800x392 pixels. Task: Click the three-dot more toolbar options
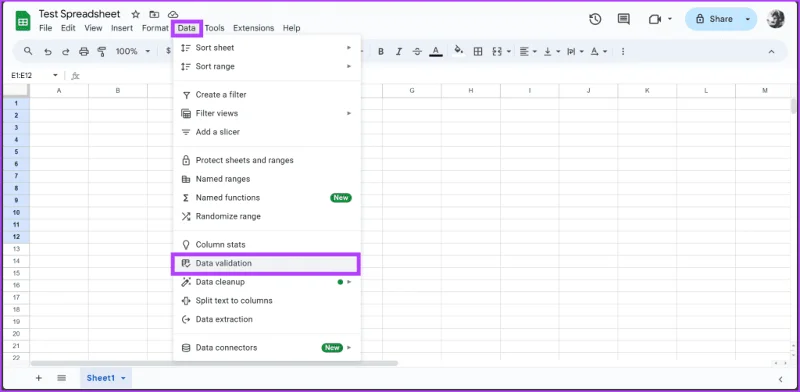tap(623, 52)
